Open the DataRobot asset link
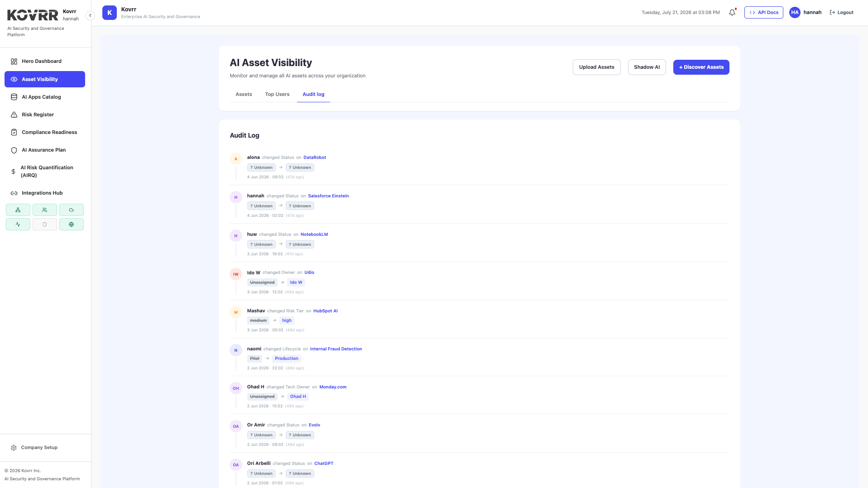Viewport: 868px width, 488px height. click(x=315, y=158)
